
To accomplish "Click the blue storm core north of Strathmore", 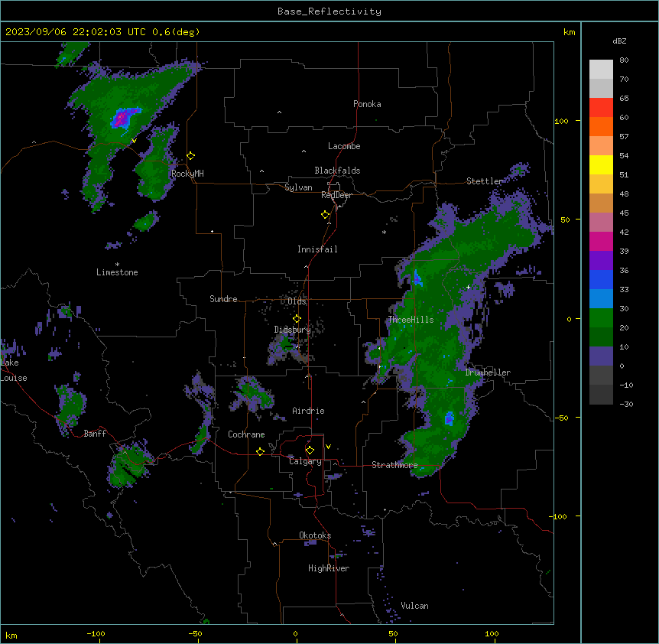I will (x=449, y=418).
